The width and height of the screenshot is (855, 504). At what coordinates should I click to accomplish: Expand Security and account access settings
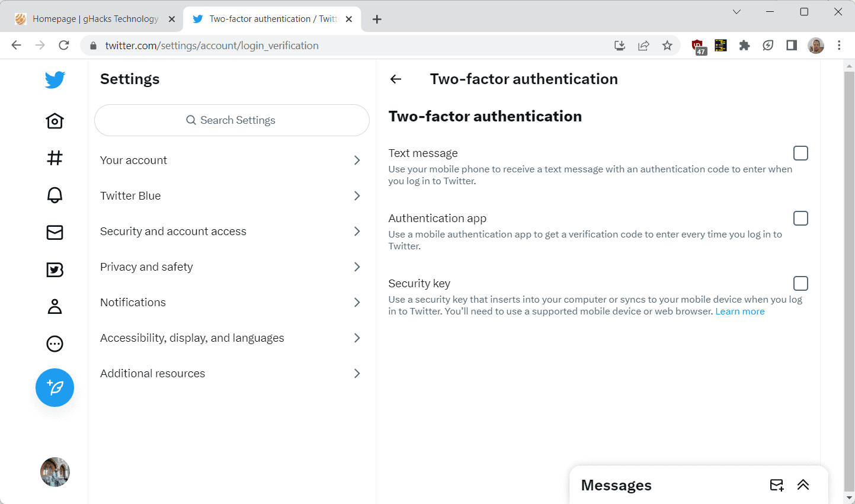pyautogui.click(x=231, y=231)
